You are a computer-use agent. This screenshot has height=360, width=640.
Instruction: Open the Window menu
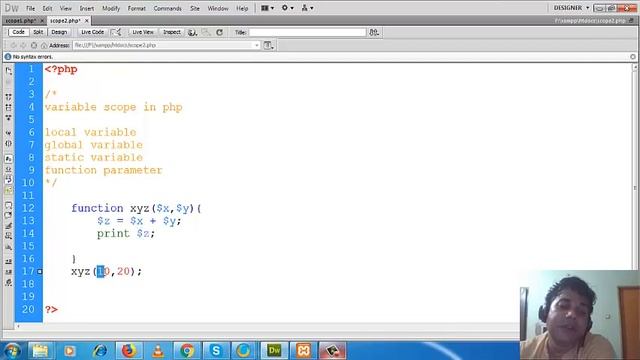218,8
